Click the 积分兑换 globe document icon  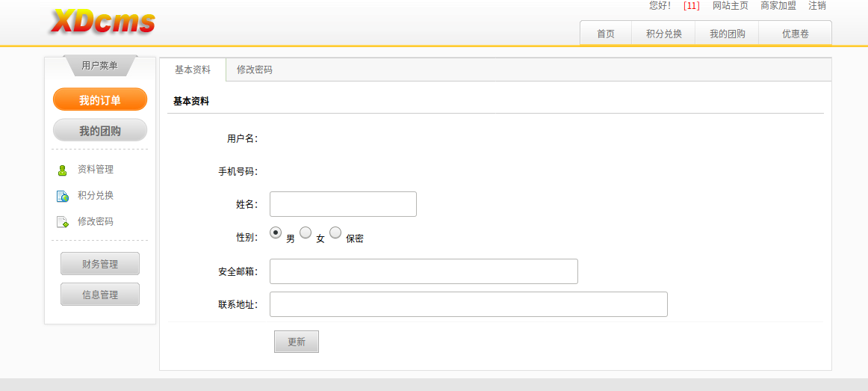tap(63, 196)
